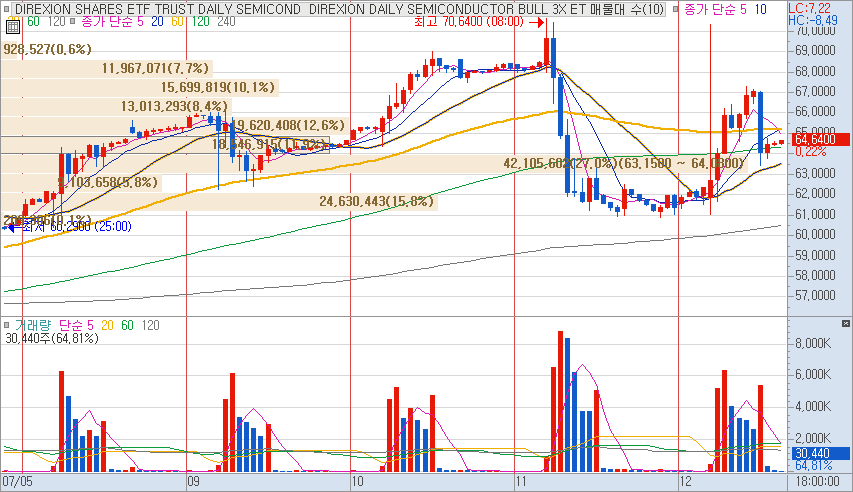Click the gray 240 moving average label
This screenshot has width=853, height=492.
226,21
